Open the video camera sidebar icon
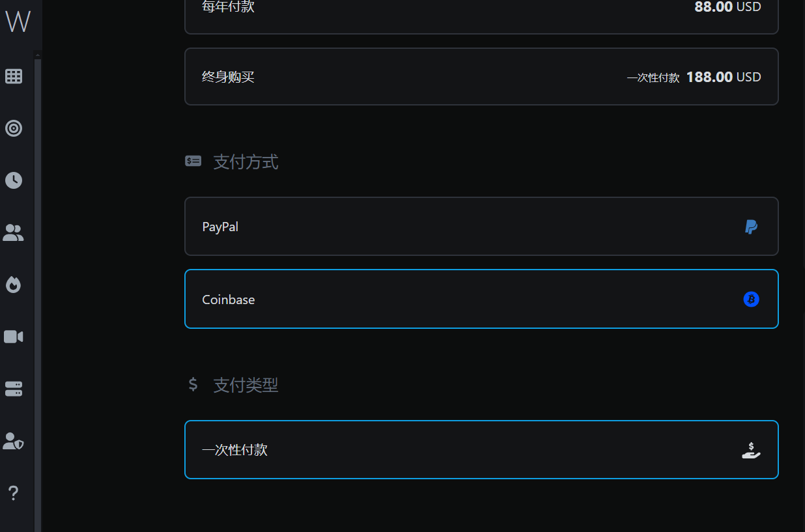 click(x=14, y=337)
